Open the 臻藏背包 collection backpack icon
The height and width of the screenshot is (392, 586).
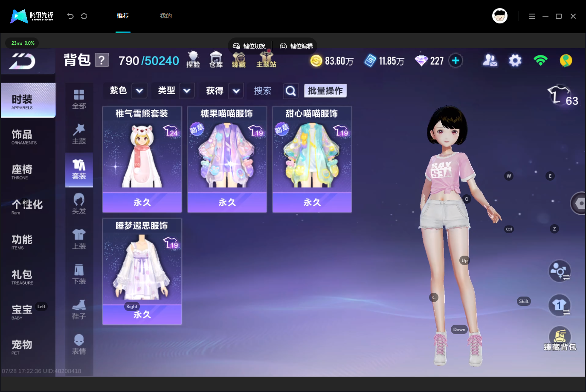point(560,339)
